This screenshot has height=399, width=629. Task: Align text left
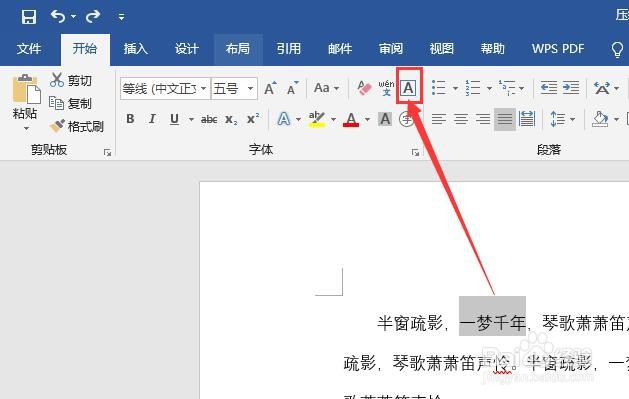[x=439, y=119]
